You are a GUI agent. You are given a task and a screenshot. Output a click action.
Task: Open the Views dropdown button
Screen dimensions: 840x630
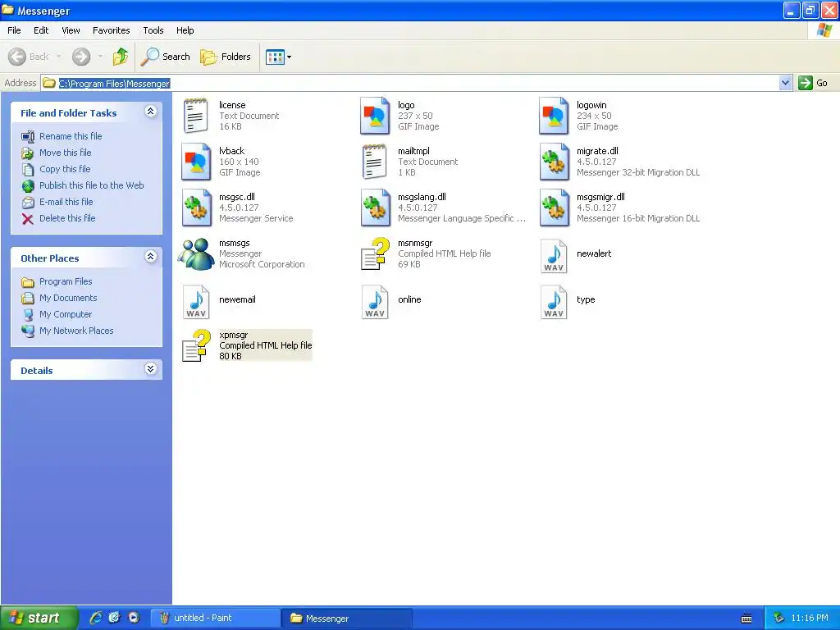click(279, 57)
